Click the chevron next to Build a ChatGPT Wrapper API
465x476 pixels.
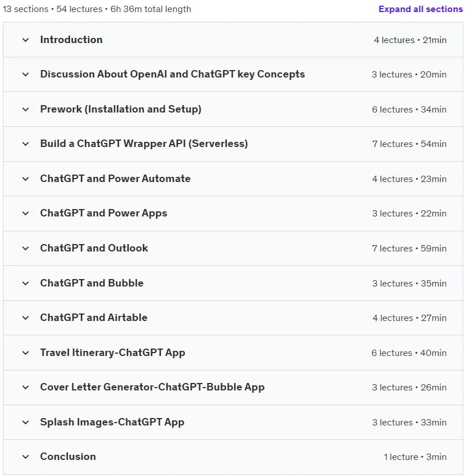[25, 144]
